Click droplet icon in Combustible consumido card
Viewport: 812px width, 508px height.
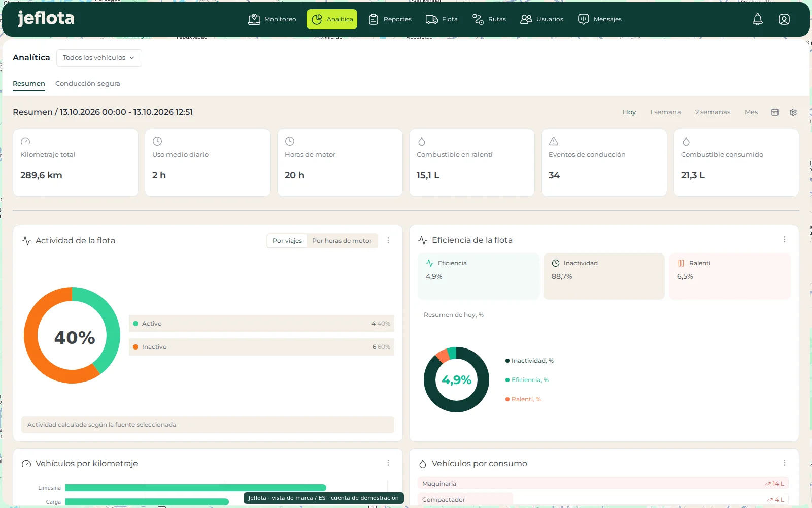point(686,141)
